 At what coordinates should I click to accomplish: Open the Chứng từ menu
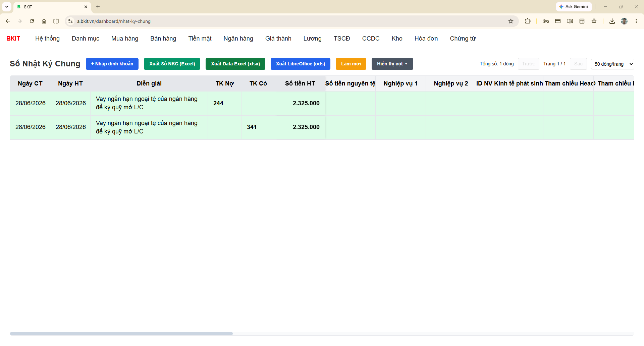point(463,39)
